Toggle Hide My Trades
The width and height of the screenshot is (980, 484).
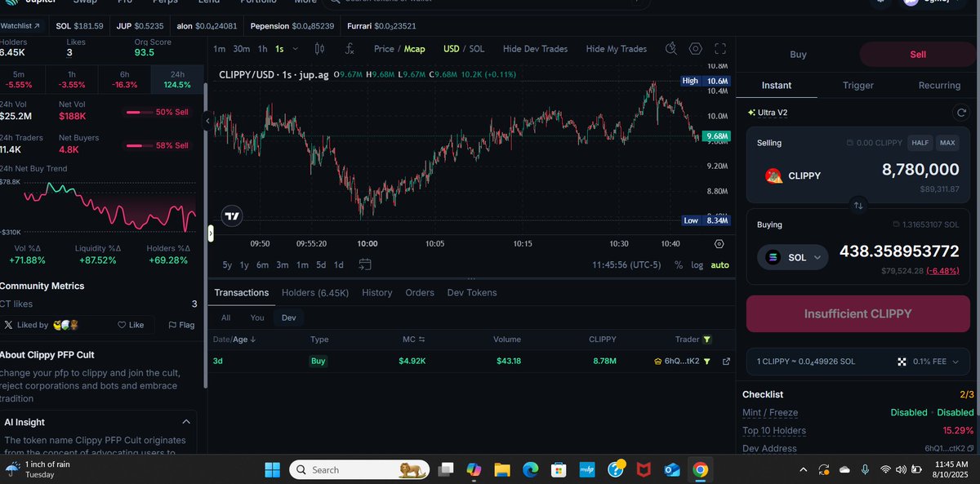pos(617,49)
